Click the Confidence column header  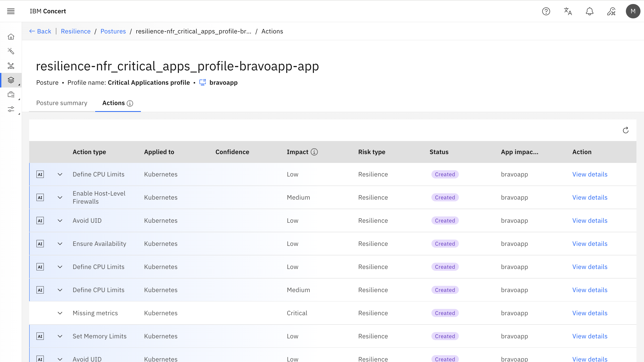[232, 152]
